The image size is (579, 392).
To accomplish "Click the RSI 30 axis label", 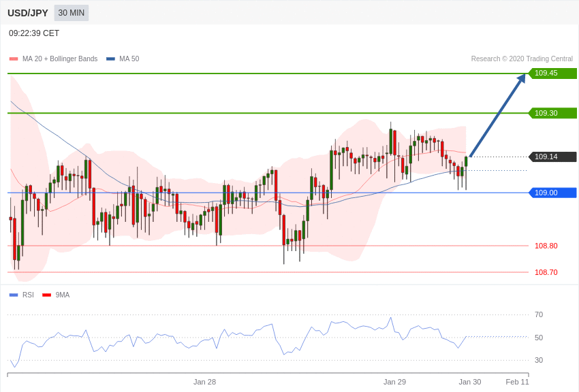I will pyautogui.click(x=539, y=360).
